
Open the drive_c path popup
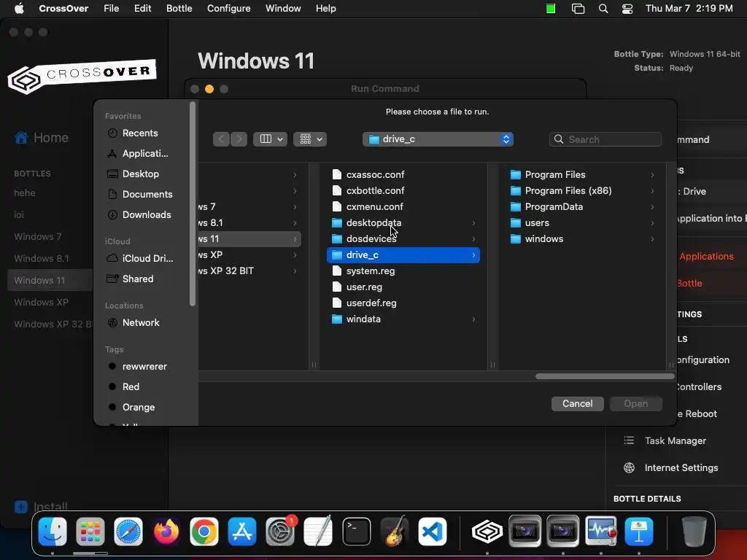click(x=438, y=139)
